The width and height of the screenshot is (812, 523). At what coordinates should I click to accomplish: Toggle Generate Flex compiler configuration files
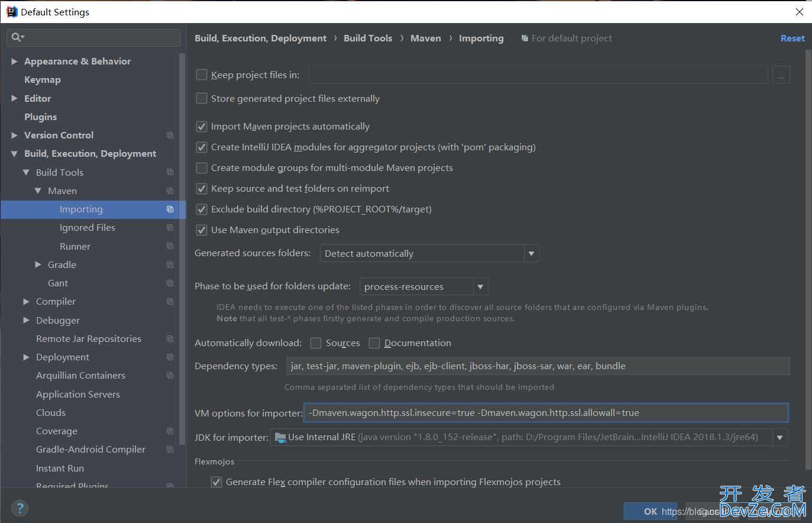click(216, 482)
